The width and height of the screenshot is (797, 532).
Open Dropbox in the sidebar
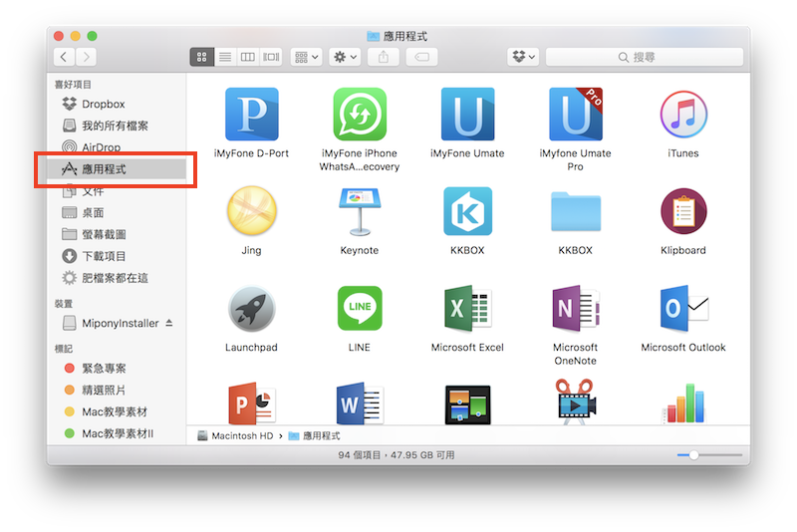pyautogui.click(x=117, y=104)
